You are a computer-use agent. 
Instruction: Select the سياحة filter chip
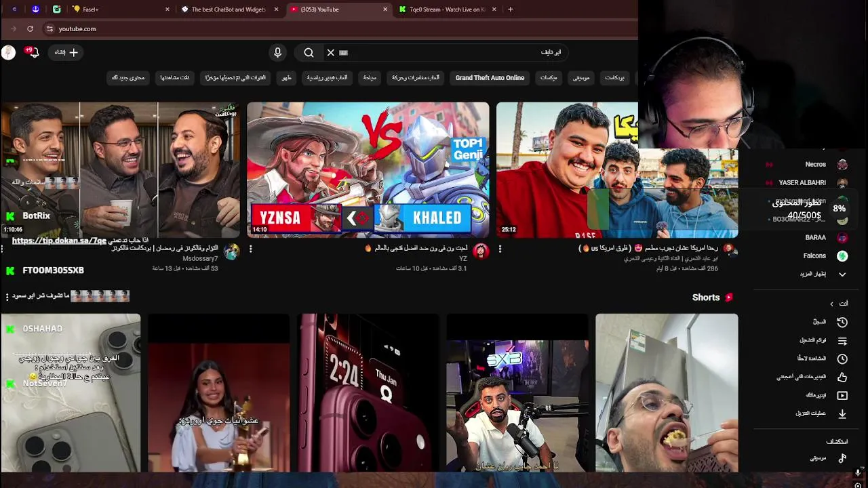pos(370,78)
